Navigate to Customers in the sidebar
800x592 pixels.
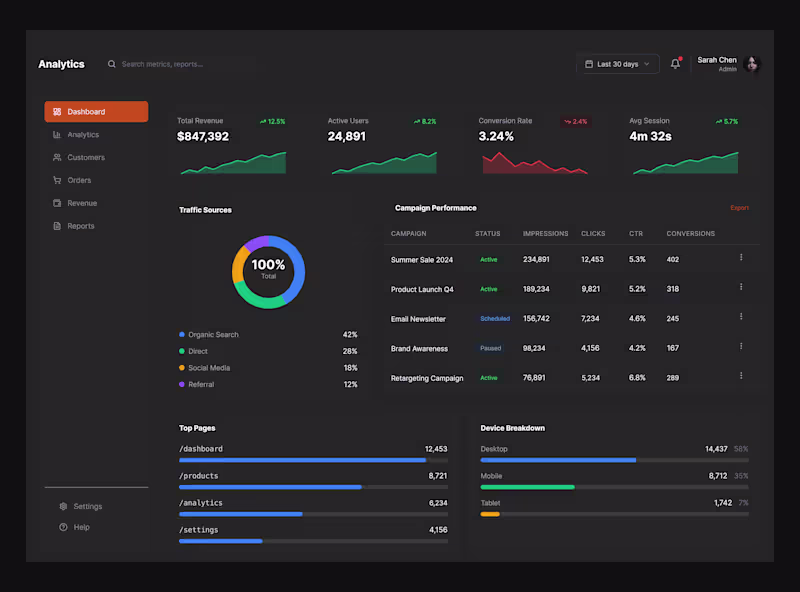click(96, 157)
